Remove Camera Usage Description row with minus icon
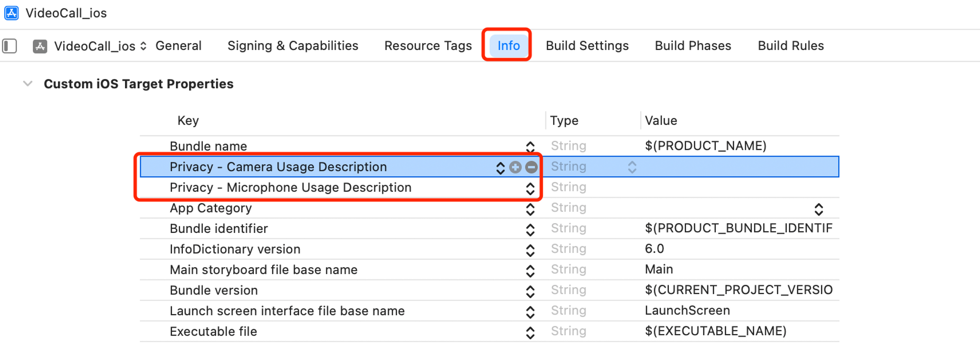980x344 pixels. [532, 167]
